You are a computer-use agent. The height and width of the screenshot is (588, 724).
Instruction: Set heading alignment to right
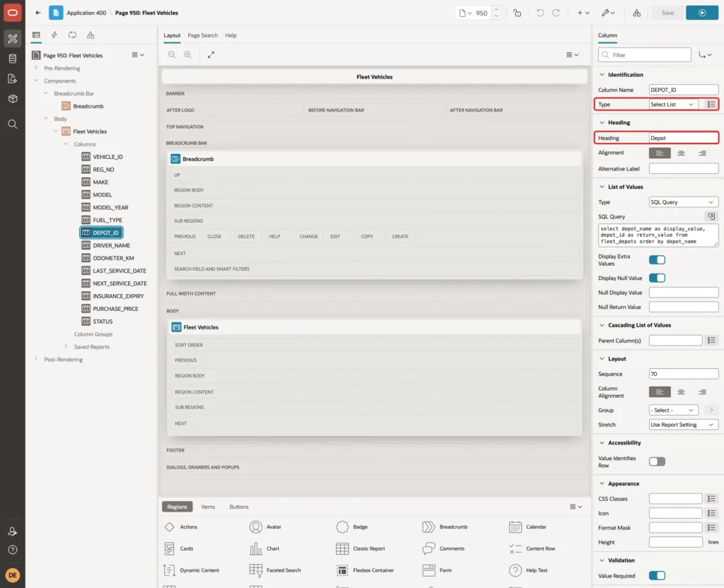point(702,153)
